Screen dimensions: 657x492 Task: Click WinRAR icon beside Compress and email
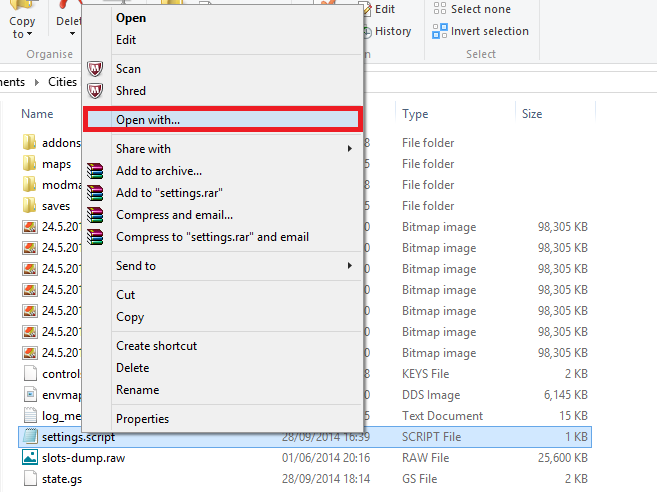click(96, 215)
